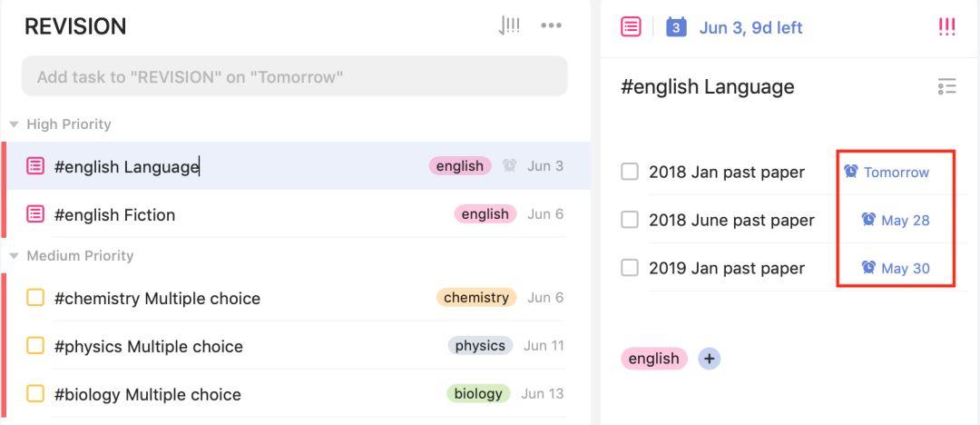
Task: Click the calendar due date icon
Action: (x=676, y=27)
